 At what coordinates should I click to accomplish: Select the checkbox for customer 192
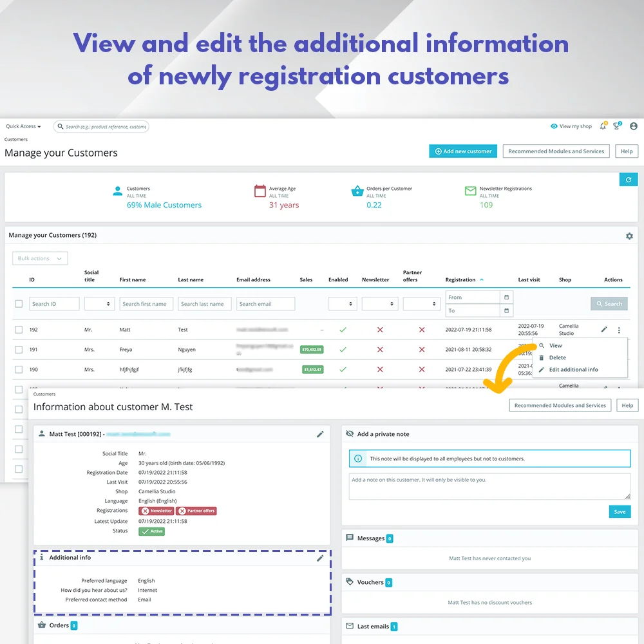19,329
